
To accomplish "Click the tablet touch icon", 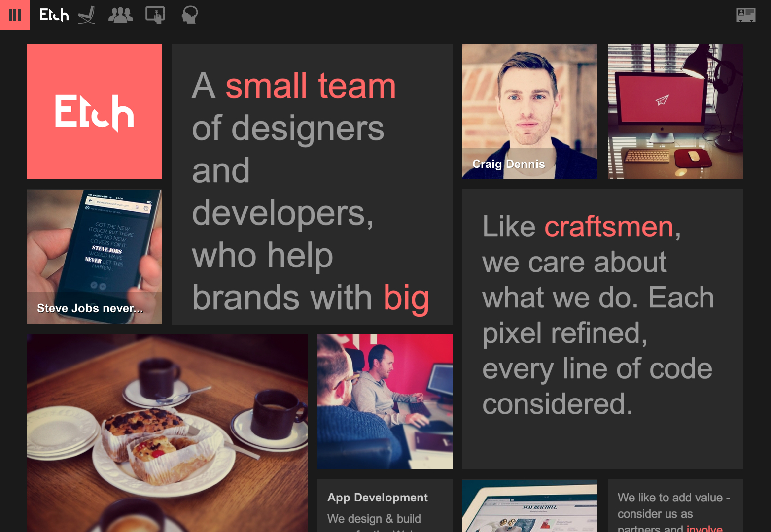I will 155,15.
